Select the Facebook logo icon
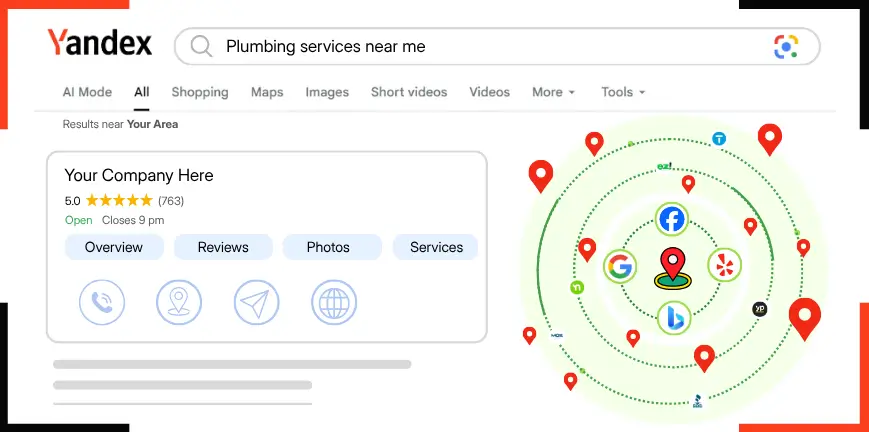Image resolution: width=869 pixels, height=432 pixels. 672,219
